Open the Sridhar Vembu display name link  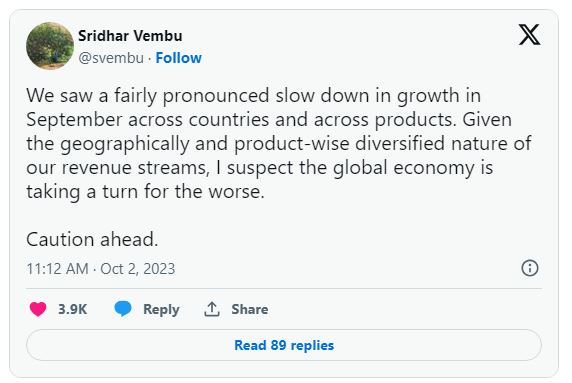pos(130,36)
